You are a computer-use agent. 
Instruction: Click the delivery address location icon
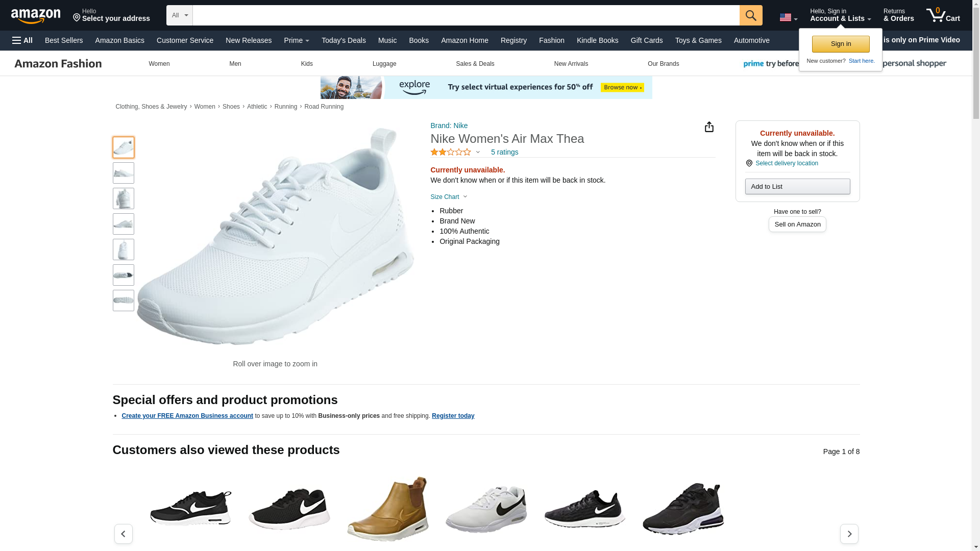coord(77,18)
